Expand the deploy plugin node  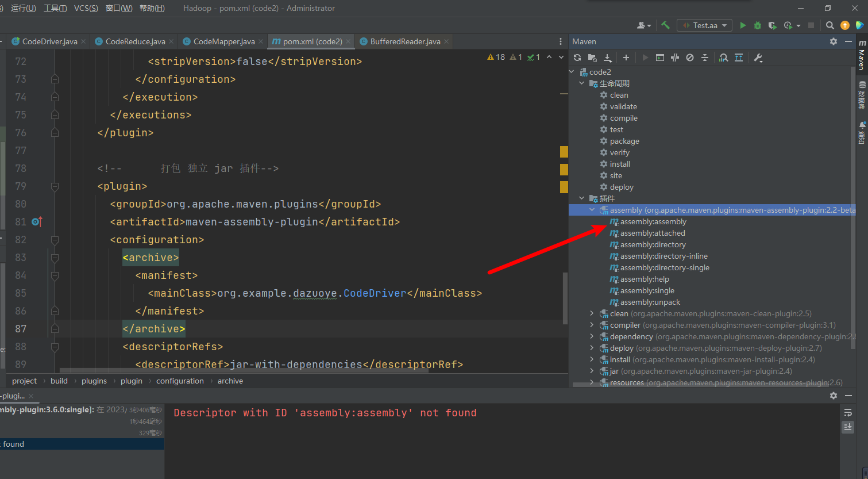tap(592, 348)
